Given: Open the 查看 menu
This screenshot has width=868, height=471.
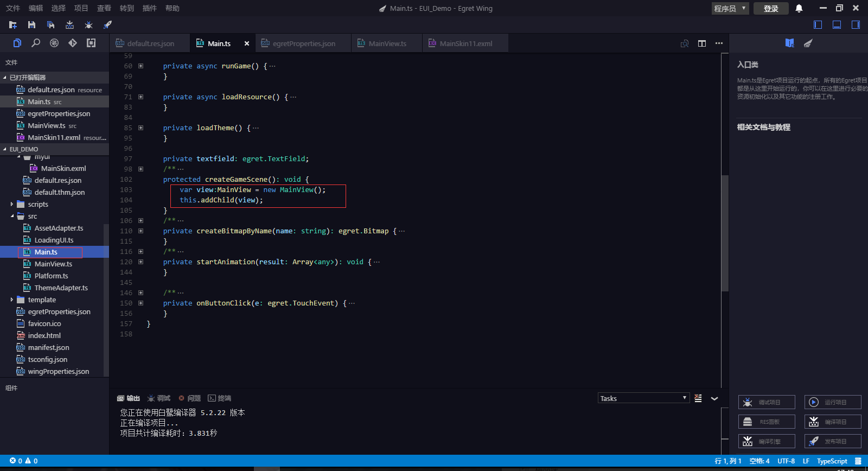Looking at the screenshot, I should coord(104,8).
